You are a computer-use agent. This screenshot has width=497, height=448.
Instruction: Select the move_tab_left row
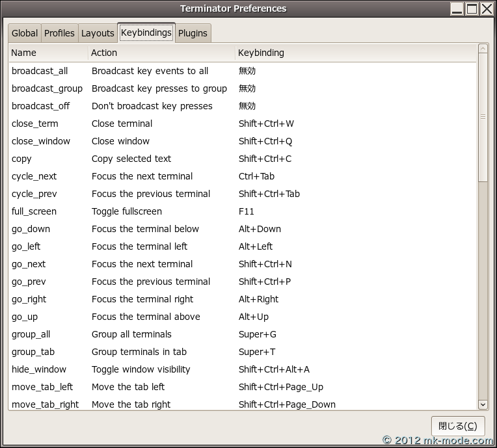[x=42, y=387]
